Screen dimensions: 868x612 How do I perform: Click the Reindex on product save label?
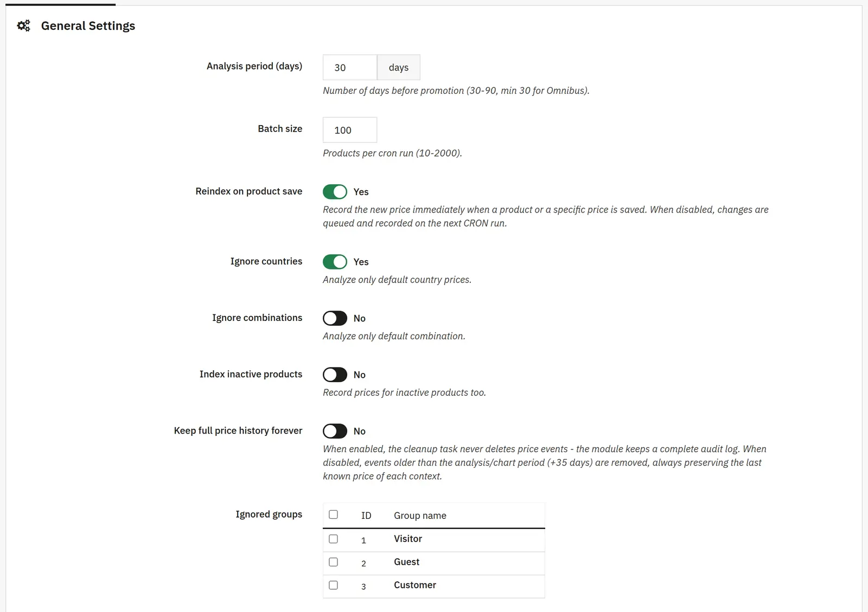pos(249,191)
